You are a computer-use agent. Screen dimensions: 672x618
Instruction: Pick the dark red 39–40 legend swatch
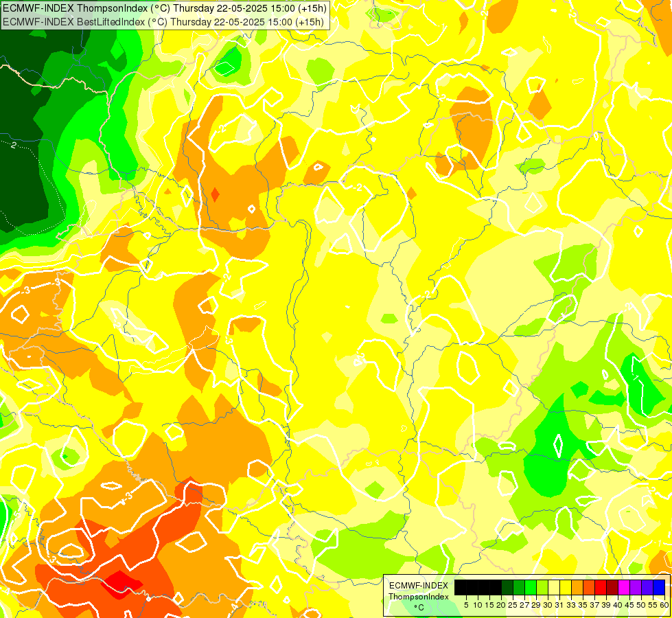(x=612, y=588)
